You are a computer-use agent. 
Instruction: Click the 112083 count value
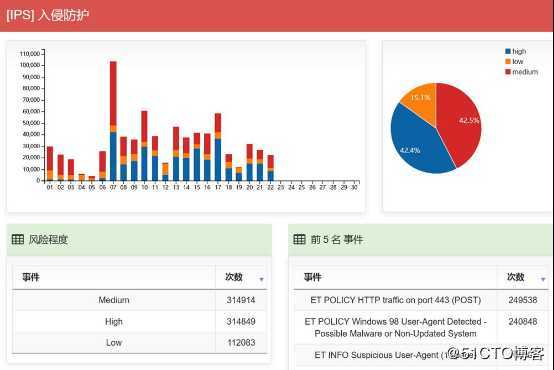pyautogui.click(x=241, y=342)
